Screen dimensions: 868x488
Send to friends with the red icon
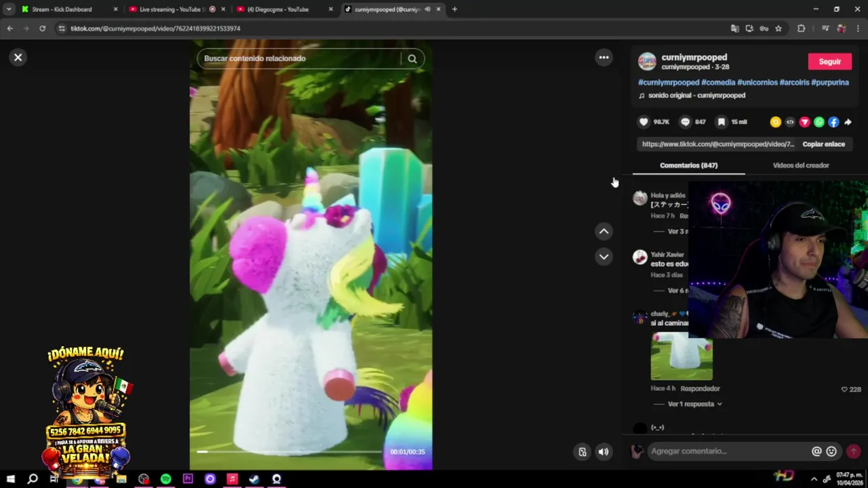tap(804, 122)
